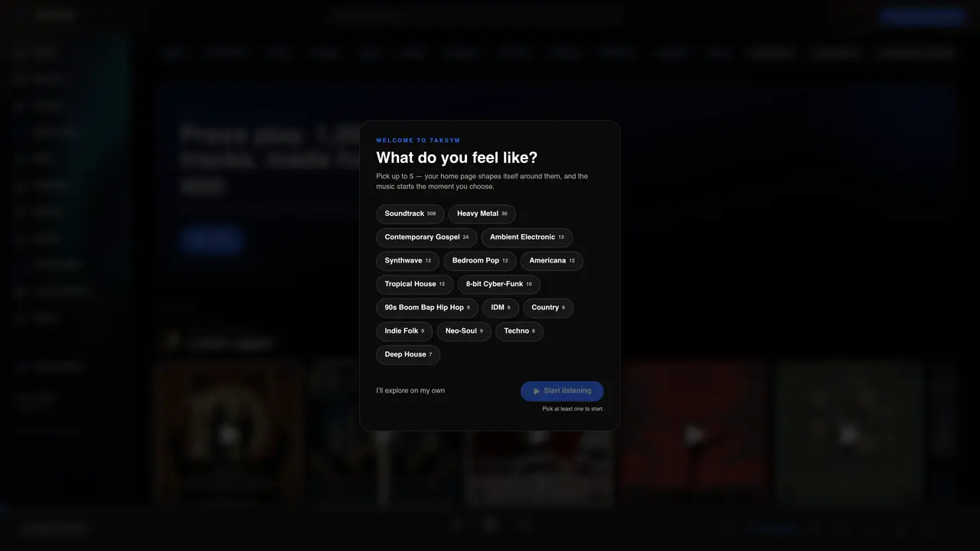
Task: Toggle the IDM genre chip
Action: click(x=501, y=308)
